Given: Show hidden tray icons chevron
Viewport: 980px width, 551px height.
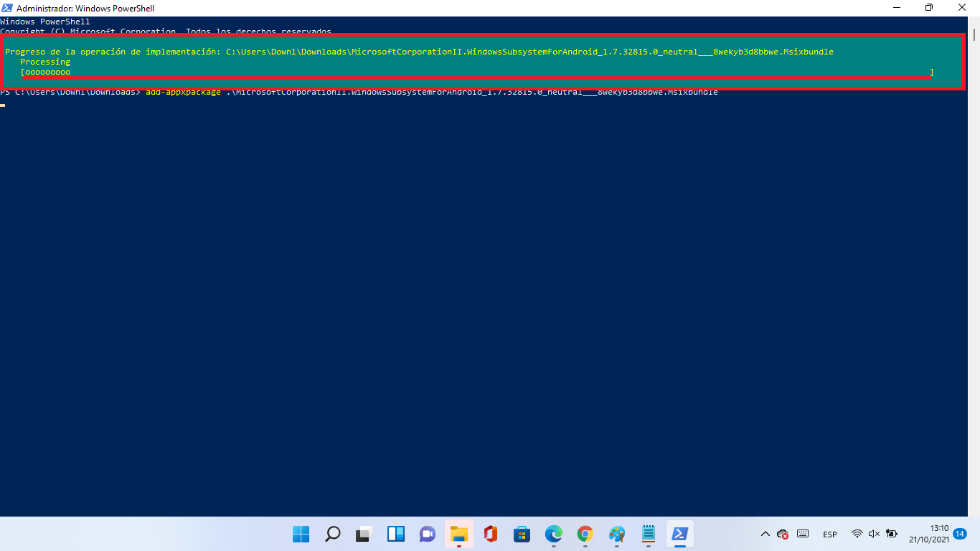Looking at the screenshot, I should (765, 534).
